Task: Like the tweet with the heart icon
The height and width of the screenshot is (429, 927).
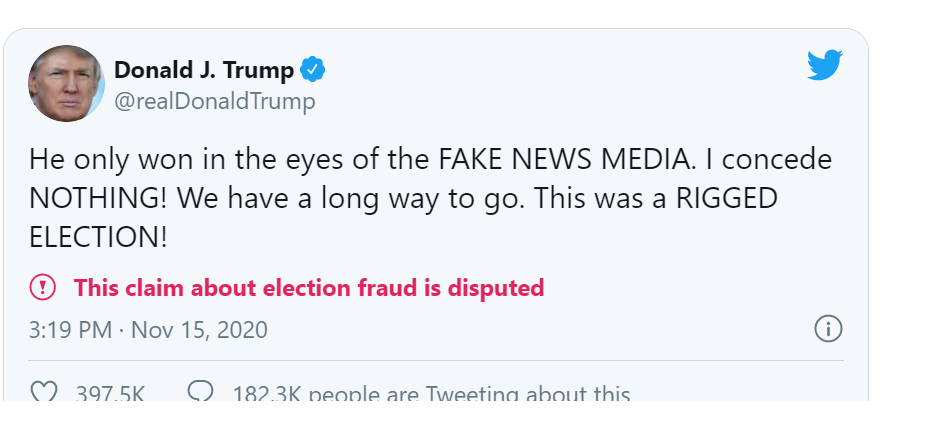Action: click(44, 392)
